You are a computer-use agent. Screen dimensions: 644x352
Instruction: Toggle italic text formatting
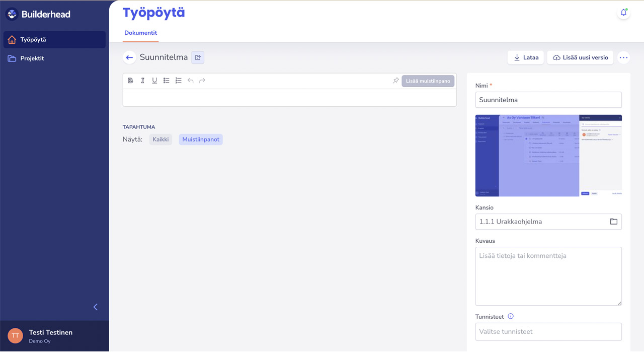[x=142, y=81]
